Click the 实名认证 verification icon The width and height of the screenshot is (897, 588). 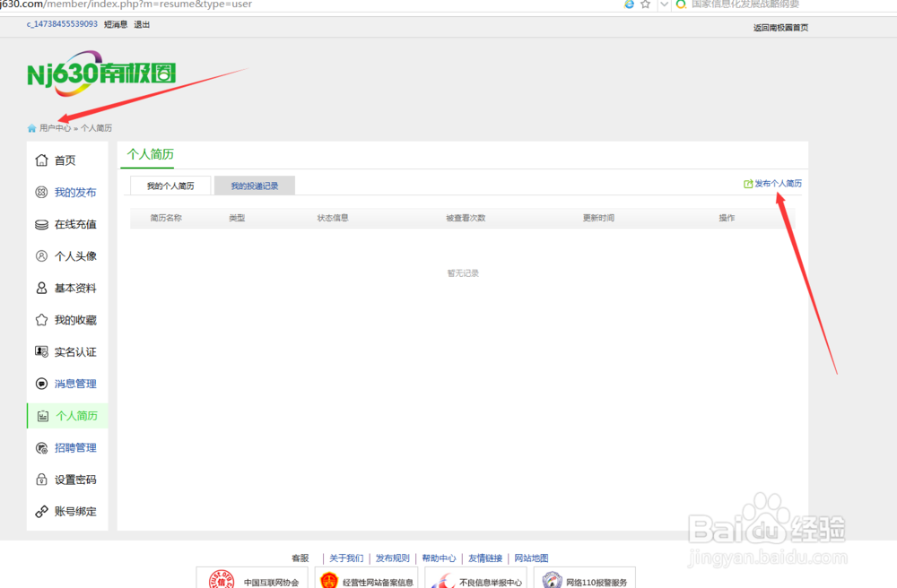click(42, 351)
